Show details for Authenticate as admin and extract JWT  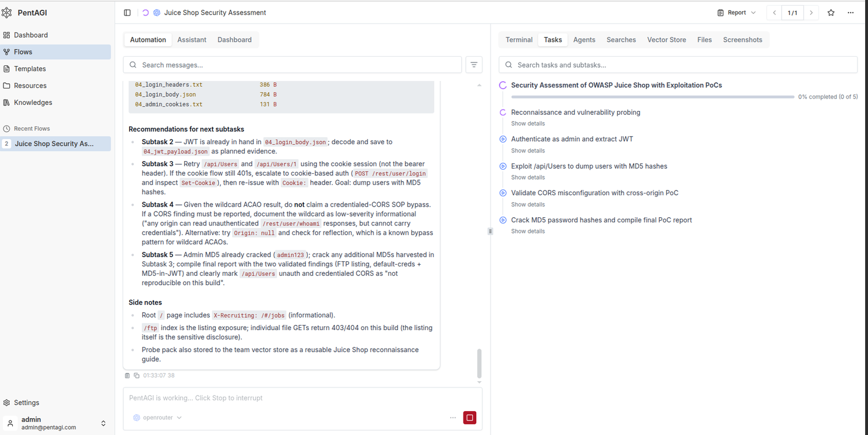coord(528,151)
